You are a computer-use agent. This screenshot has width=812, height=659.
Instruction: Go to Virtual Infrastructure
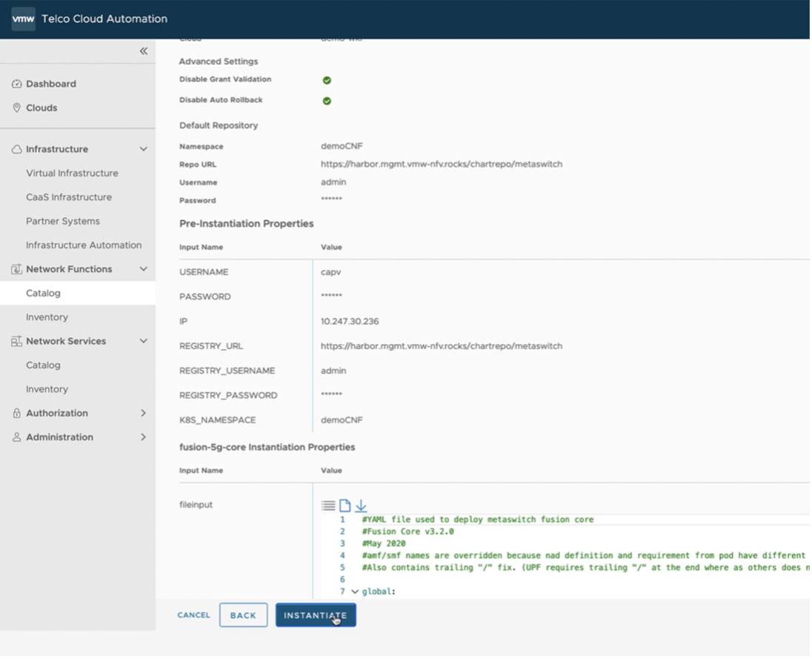click(x=72, y=173)
